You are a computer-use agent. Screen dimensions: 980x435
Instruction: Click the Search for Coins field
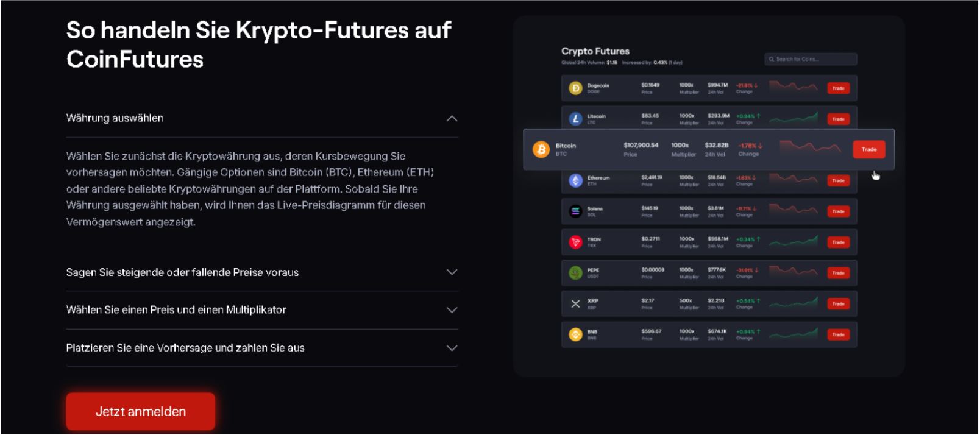pos(810,58)
